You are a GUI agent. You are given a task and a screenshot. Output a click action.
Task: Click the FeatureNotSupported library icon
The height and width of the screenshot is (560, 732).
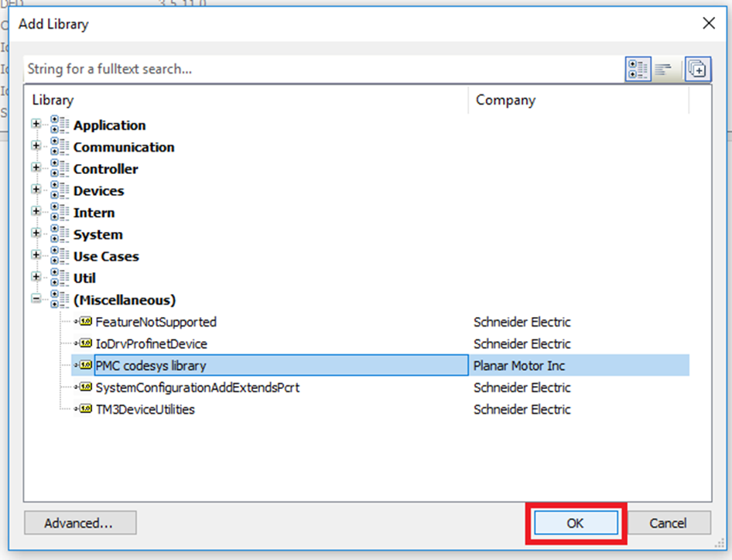point(84,322)
